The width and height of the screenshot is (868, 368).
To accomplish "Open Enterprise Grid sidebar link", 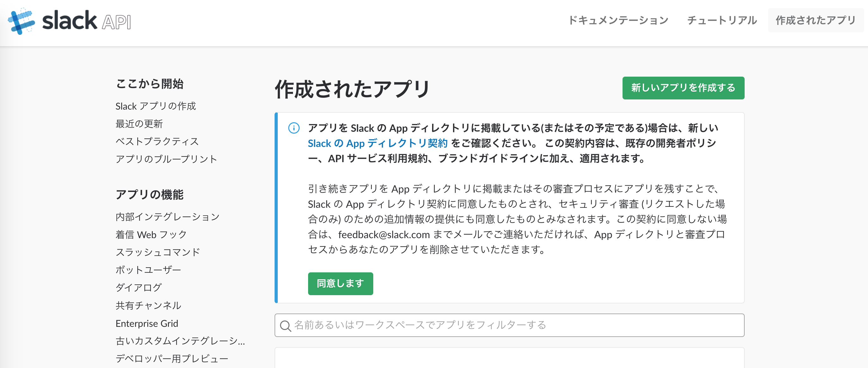I will pos(147,323).
